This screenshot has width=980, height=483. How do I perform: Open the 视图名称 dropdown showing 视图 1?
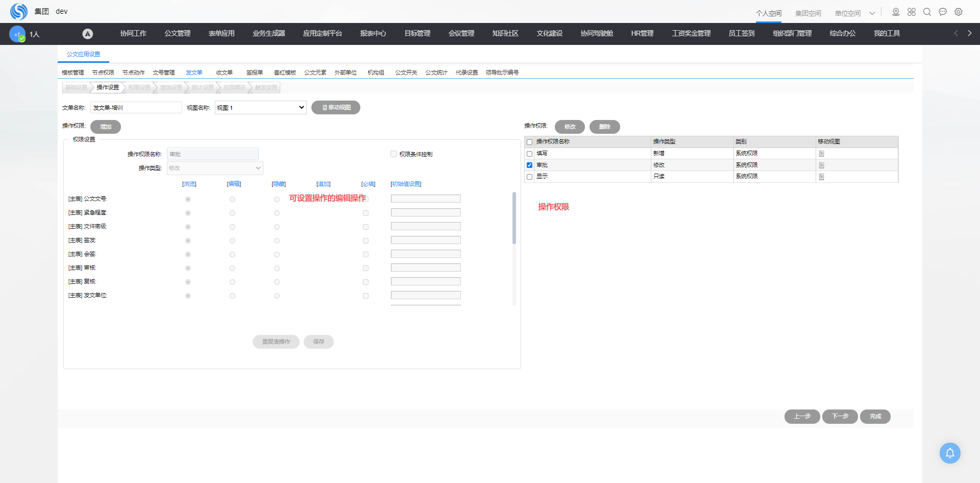point(260,108)
